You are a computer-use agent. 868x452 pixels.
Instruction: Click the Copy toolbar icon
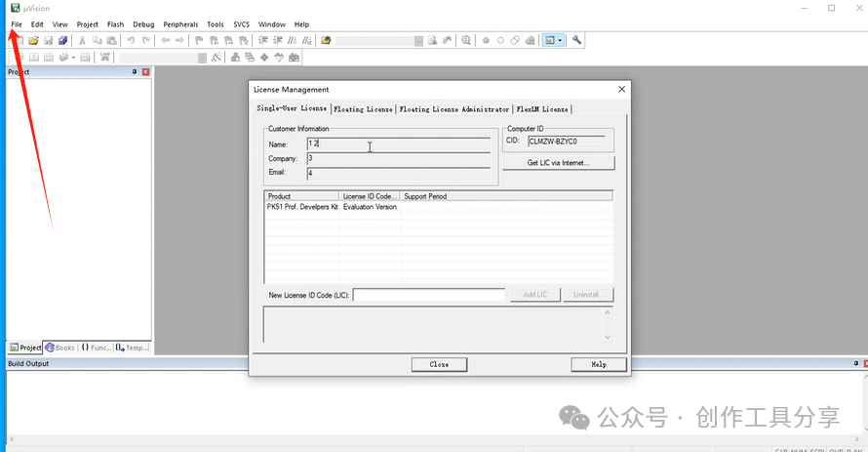pyautogui.click(x=97, y=40)
